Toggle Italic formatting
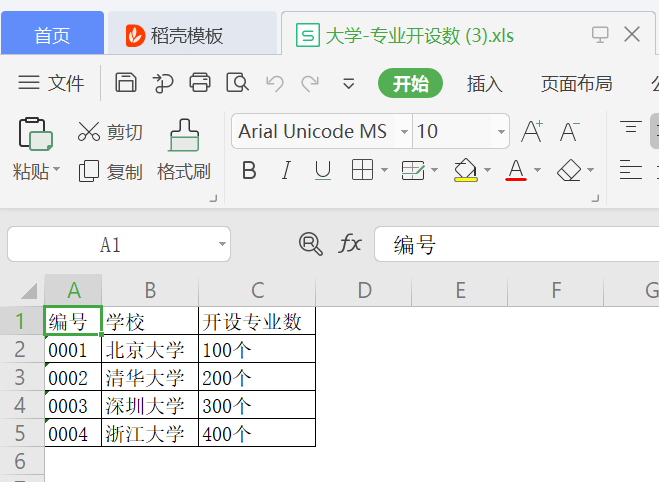 [286, 171]
